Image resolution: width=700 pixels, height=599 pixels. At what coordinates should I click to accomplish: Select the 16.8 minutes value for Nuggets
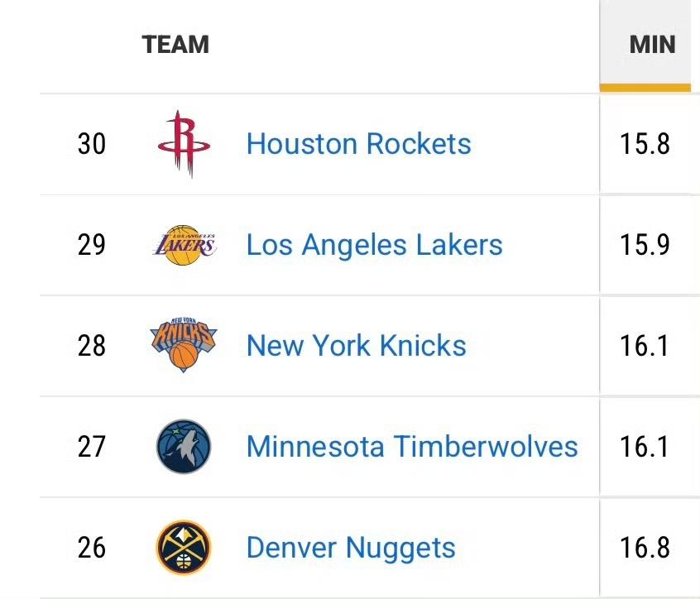pyautogui.click(x=645, y=548)
